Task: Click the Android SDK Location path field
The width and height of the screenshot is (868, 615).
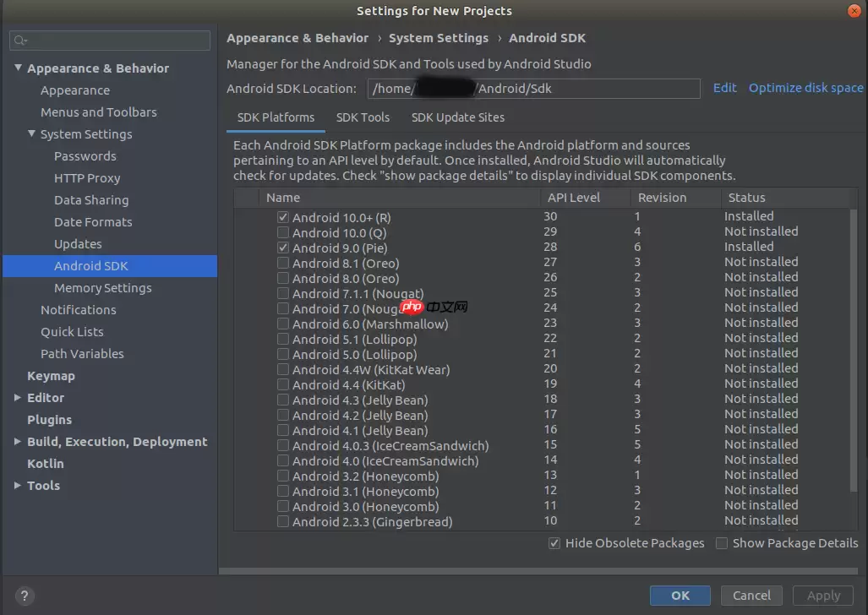Action: click(x=533, y=88)
